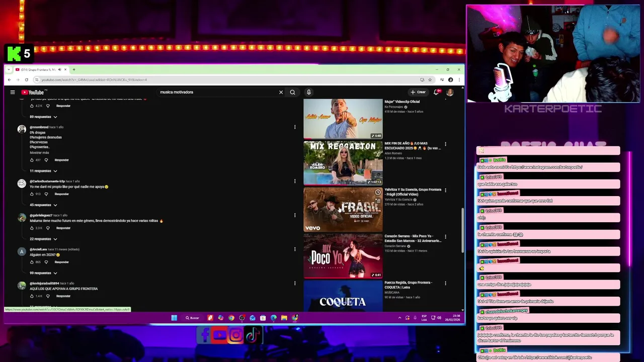Reply to @gabrieleguez7's comment
Viewport: 644px width, 362px height.
pyautogui.click(x=63, y=228)
